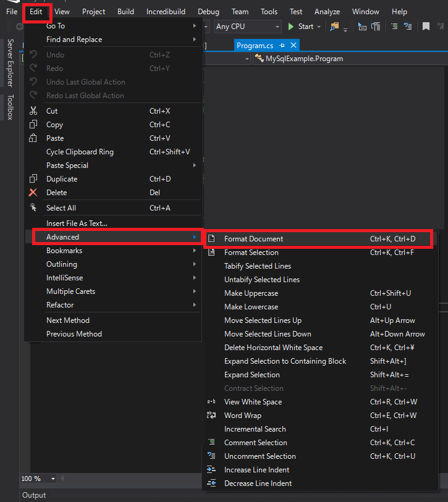This screenshot has width=448, height=502.
Task: Open the Team menu
Action: 240,12
